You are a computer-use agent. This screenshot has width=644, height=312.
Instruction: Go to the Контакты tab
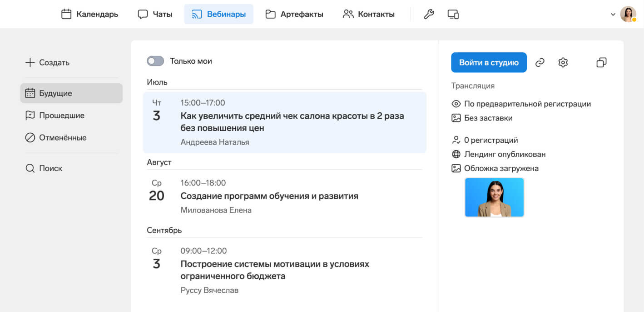[x=368, y=14]
